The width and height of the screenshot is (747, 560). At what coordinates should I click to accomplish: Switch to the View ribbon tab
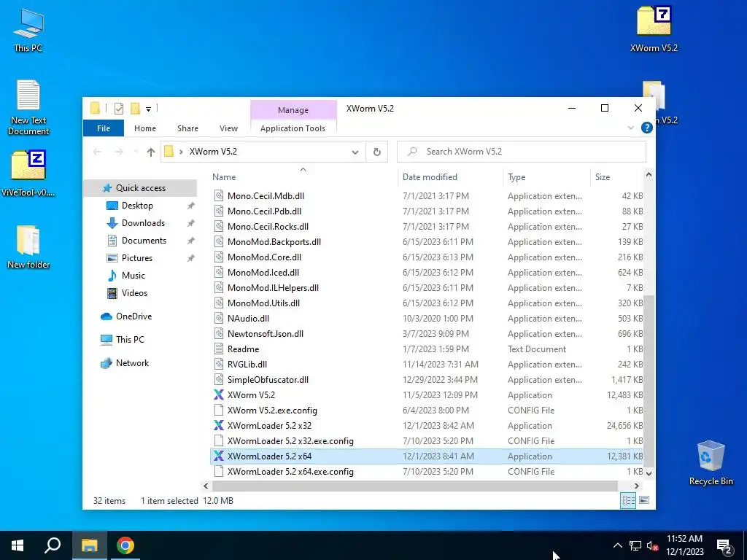tap(228, 128)
